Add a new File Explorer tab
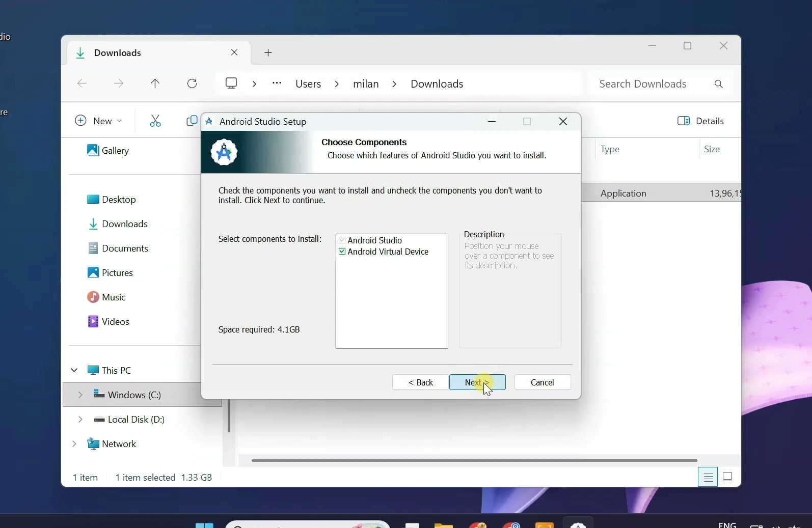Screen dimensions: 812x528 coord(268,53)
